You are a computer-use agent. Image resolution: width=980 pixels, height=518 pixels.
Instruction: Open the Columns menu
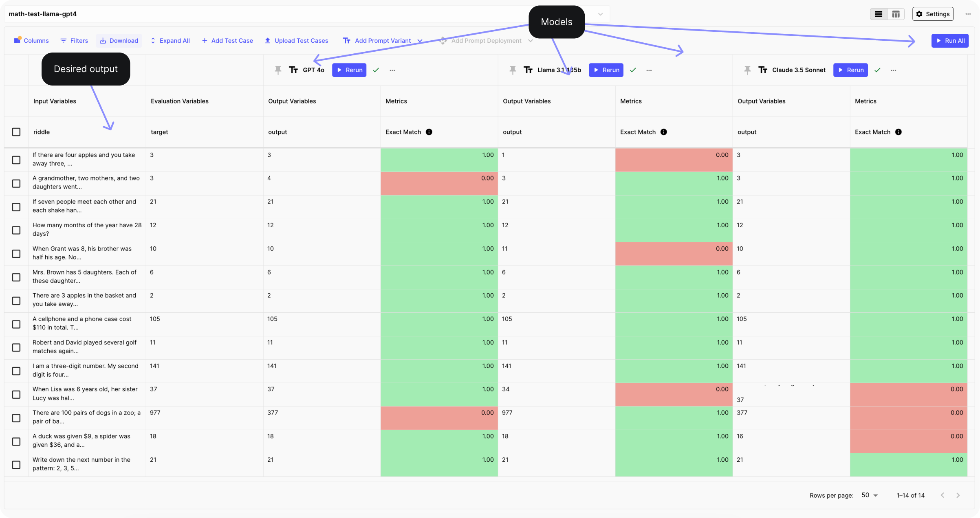coord(31,41)
